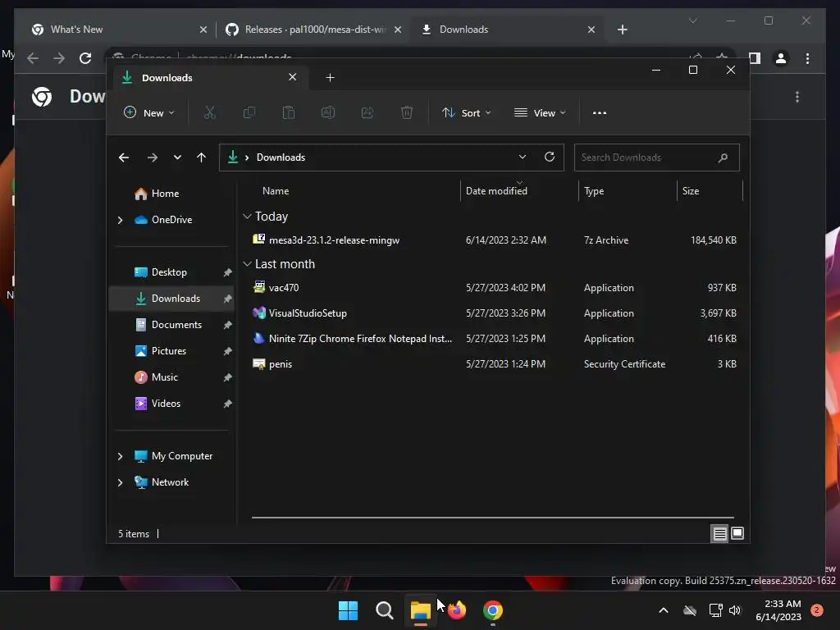Click File Explorer icon on taskbar

421,610
